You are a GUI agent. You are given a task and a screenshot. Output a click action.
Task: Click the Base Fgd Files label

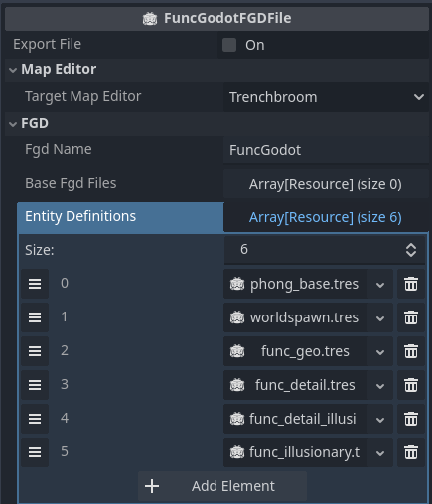click(x=71, y=183)
